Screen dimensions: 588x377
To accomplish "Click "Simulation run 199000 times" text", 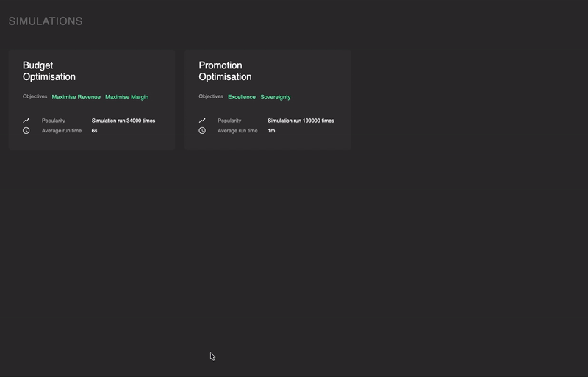I will click(301, 121).
